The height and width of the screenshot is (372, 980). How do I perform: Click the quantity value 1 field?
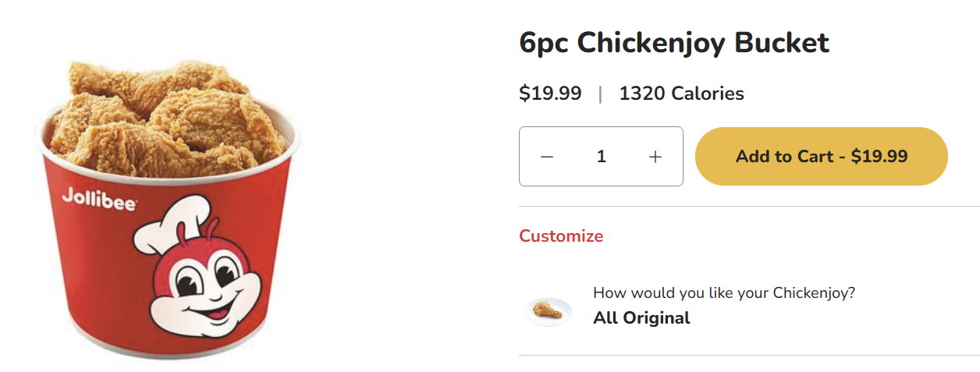click(601, 157)
